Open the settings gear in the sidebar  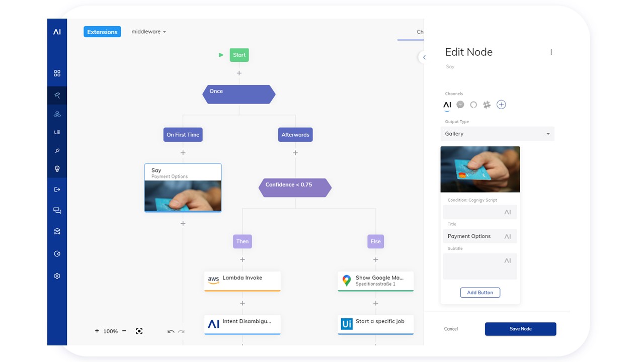[x=57, y=276]
